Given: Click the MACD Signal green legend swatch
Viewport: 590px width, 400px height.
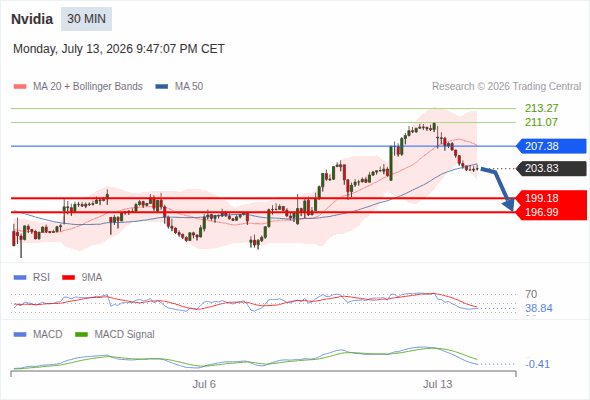Looking at the screenshot, I should pyautogui.click(x=81, y=335).
